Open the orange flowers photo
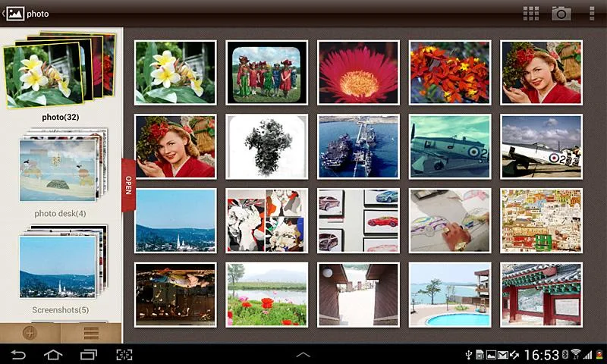 [x=450, y=73]
